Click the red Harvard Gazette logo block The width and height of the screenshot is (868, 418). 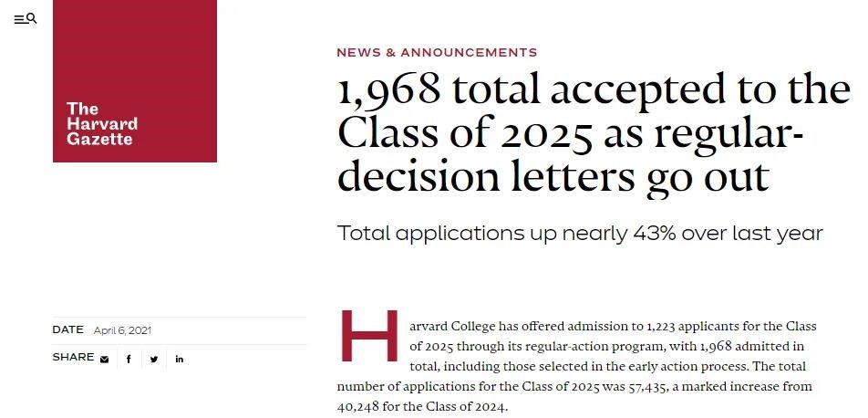point(135,81)
